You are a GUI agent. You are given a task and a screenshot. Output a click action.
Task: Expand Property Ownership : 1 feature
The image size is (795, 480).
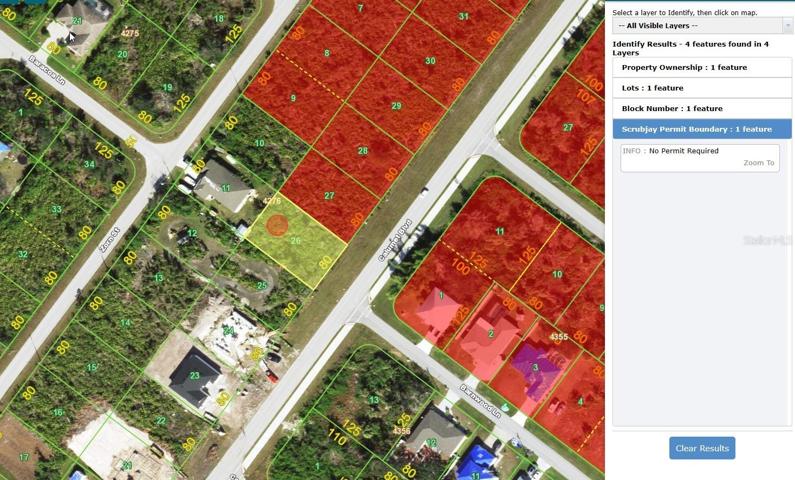pyautogui.click(x=702, y=67)
